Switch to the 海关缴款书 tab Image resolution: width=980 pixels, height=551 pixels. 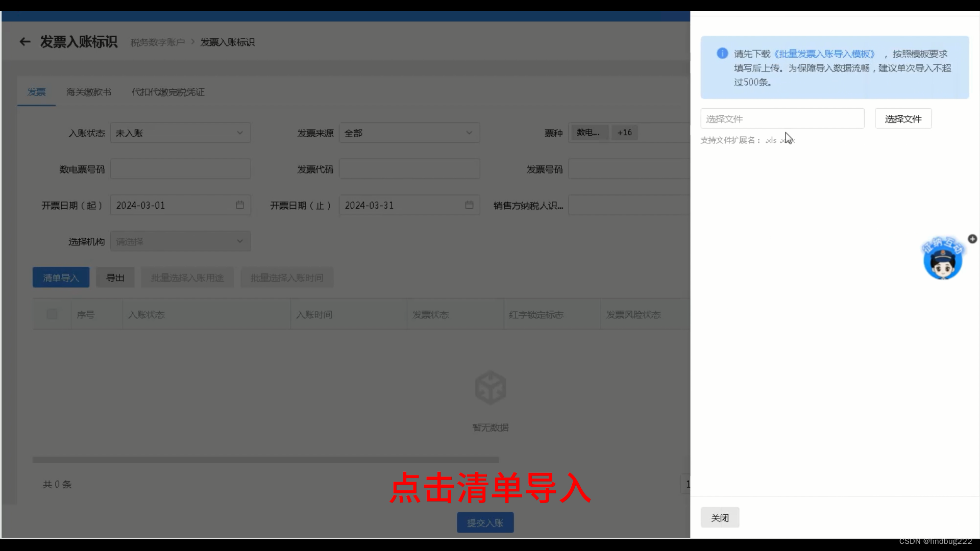point(89,92)
